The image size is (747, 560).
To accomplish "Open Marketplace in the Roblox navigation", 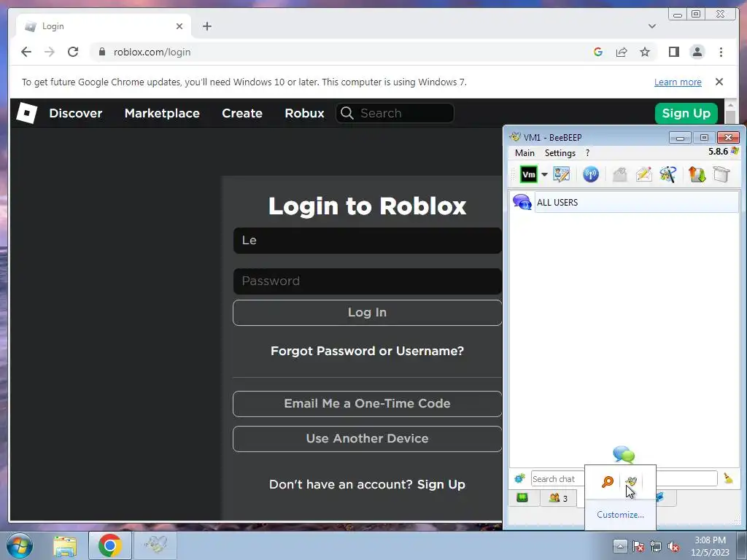I will (162, 113).
